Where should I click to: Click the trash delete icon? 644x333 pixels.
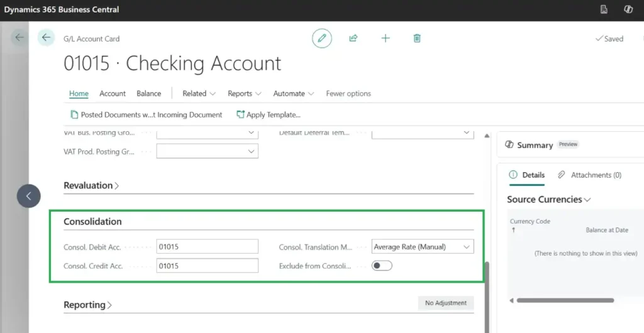point(417,38)
